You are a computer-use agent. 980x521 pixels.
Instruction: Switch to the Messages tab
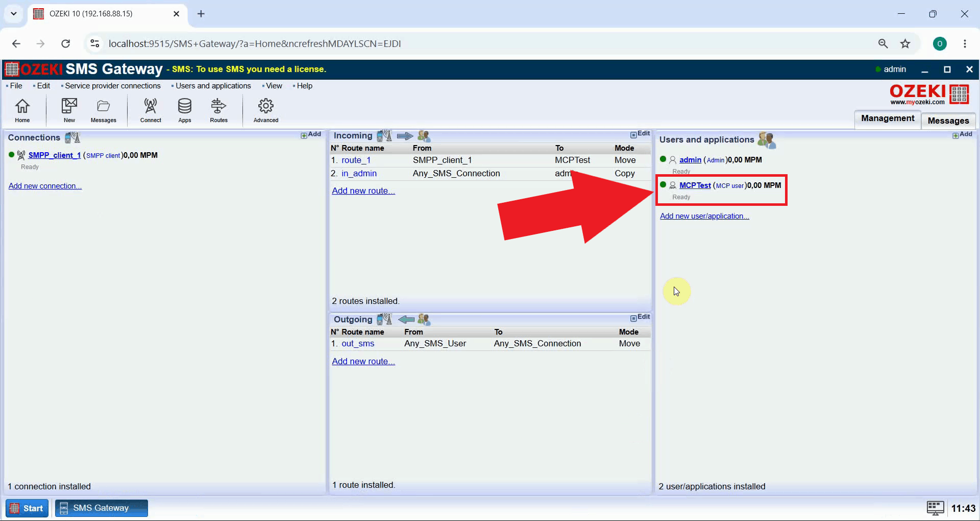point(948,121)
